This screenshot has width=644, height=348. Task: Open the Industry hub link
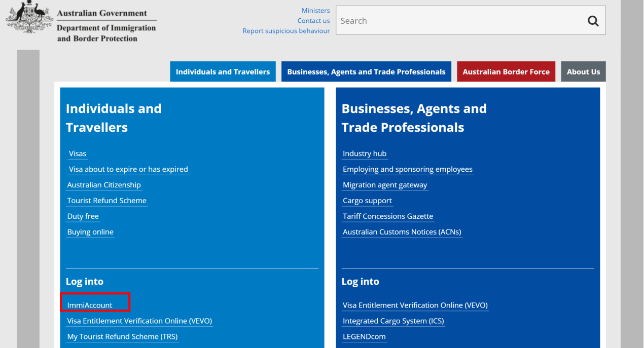tap(365, 153)
